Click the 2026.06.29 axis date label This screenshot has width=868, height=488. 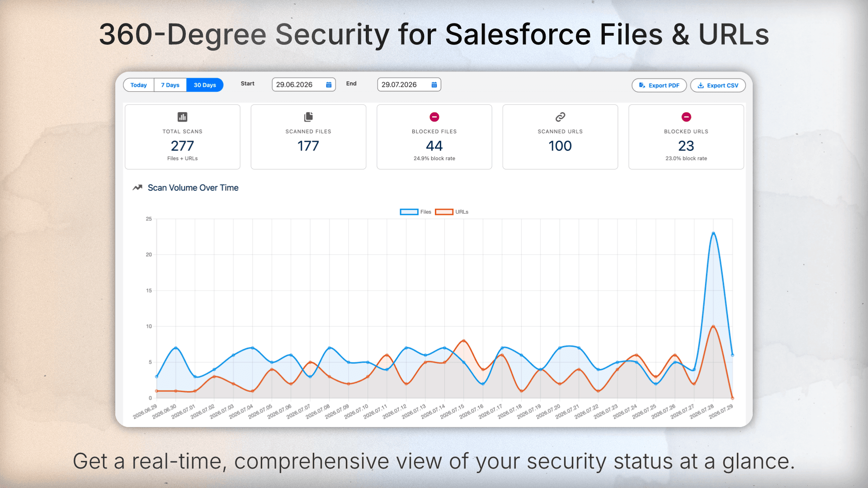coord(145,411)
